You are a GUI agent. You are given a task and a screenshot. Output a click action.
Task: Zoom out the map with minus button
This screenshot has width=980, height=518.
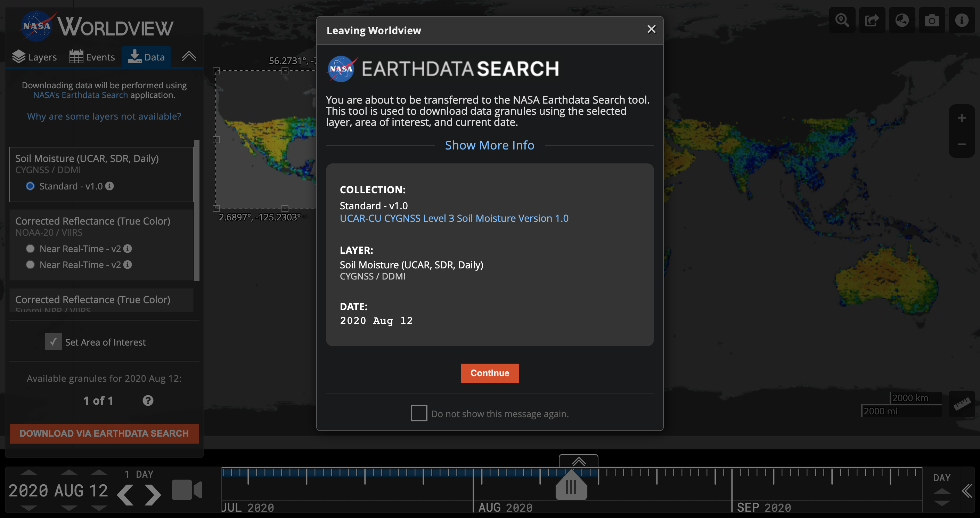(x=962, y=144)
